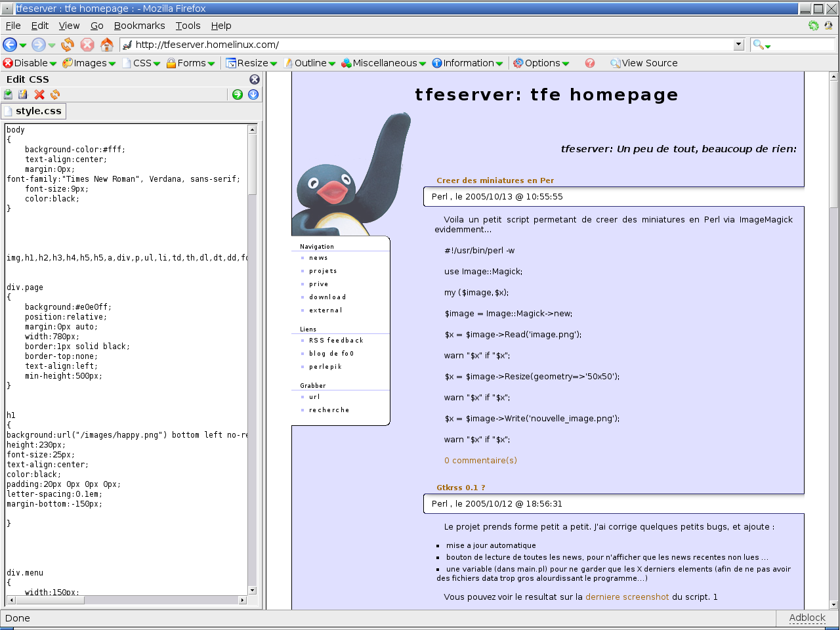Open the Forward history dropdown arrow
Screen dimensions: 840x630
(52, 45)
